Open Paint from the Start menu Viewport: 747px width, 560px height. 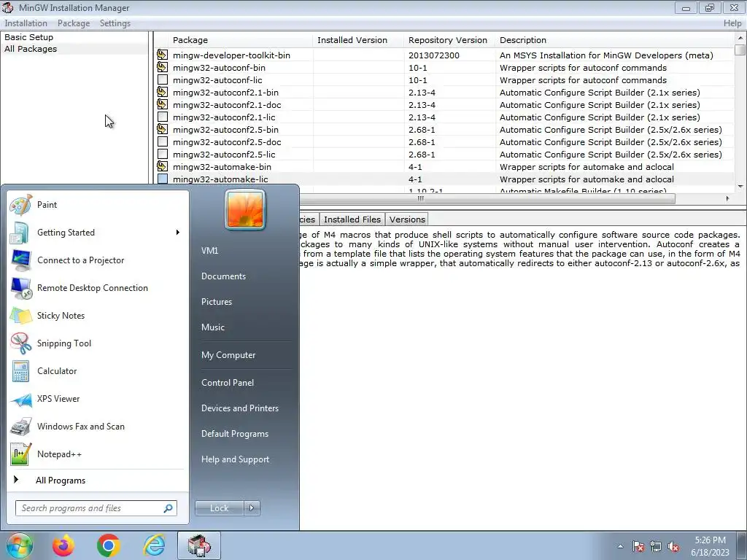pyautogui.click(x=98, y=205)
